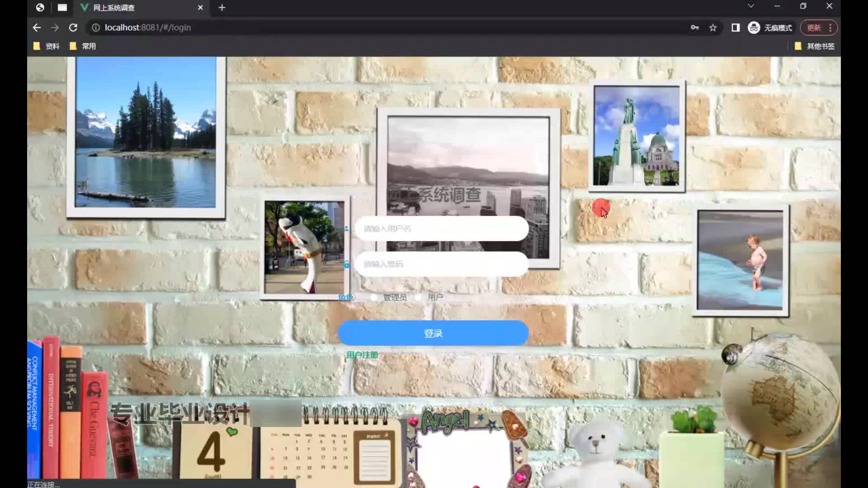Click the 更新 browser update button
Viewport: 868px width, 488px height.
[814, 28]
